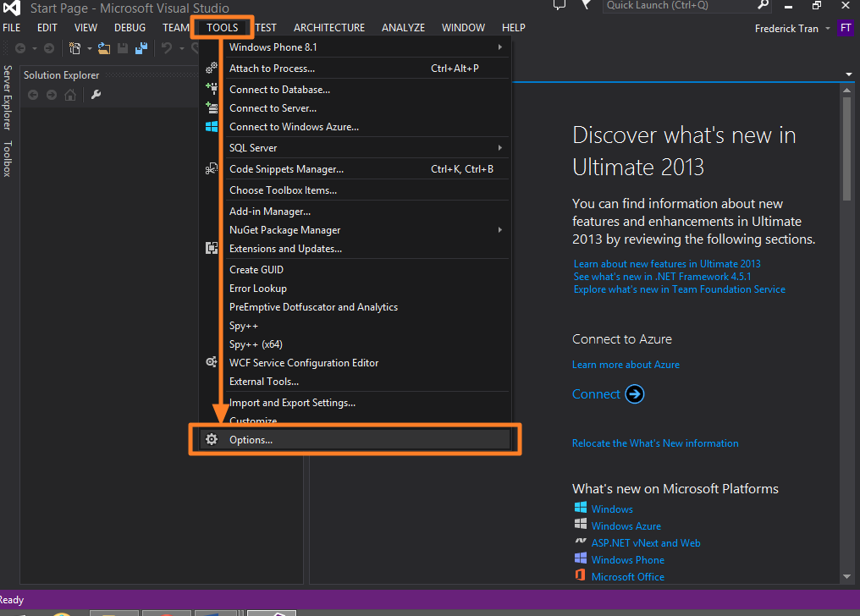Open 'Learn about new features in Ultimate 2013' link
The image size is (860, 616).
point(667,264)
